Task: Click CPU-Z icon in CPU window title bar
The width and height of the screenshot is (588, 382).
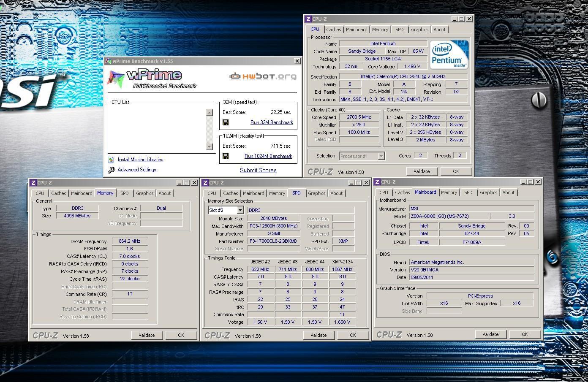Action: [x=308, y=19]
